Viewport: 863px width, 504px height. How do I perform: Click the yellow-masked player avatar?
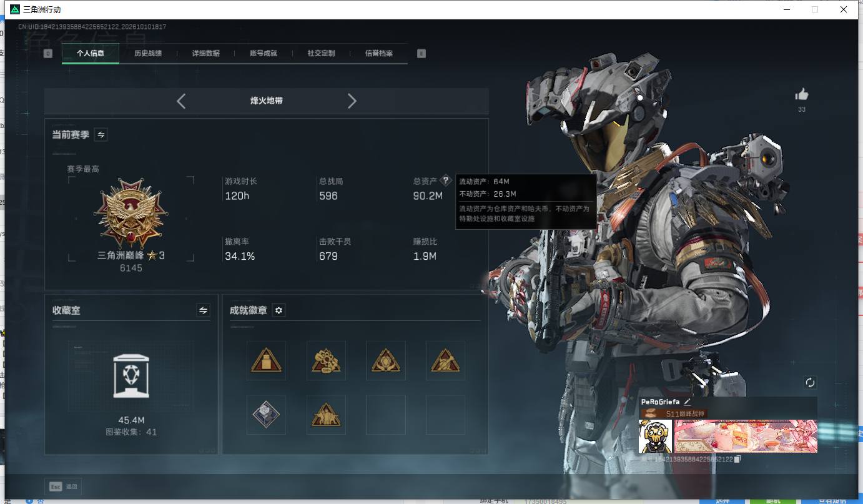point(656,436)
